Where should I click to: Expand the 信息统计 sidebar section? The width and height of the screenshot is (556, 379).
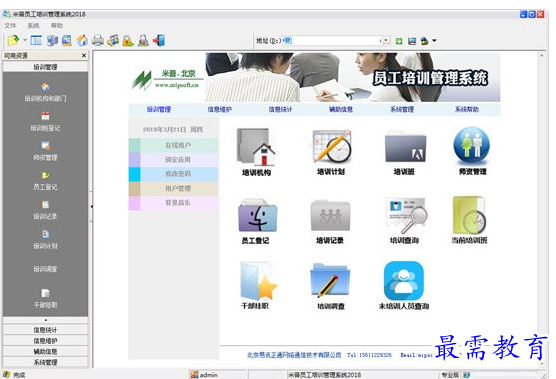coord(45,330)
